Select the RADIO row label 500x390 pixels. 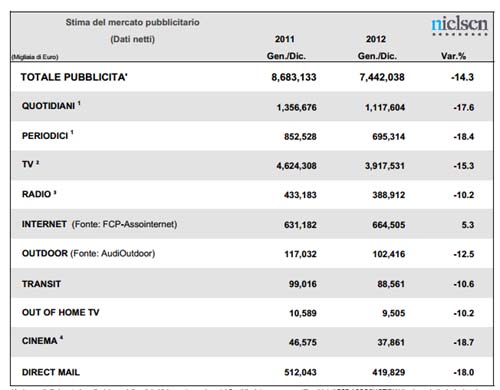(39, 194)
